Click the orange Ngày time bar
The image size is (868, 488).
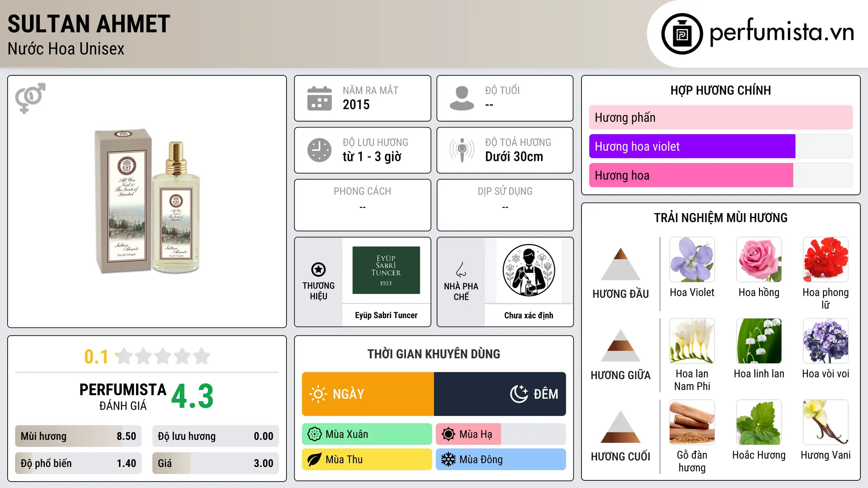pyautogui.click(x=368, y=394)
